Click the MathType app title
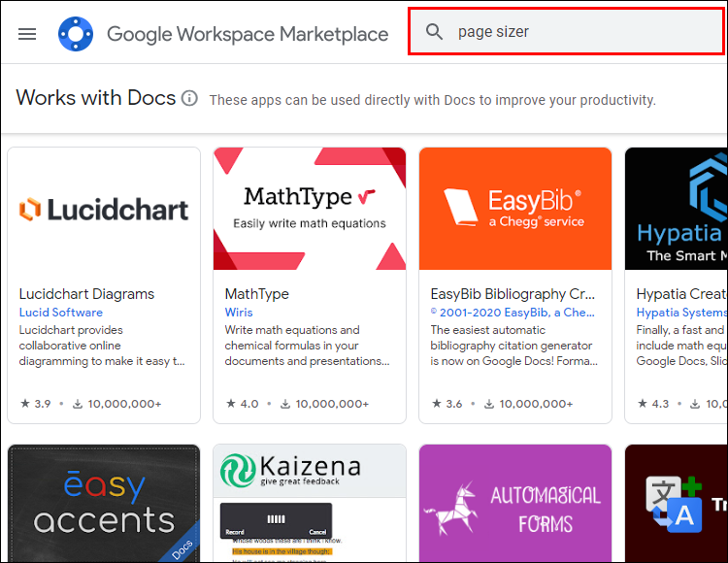 pos(257,294)
